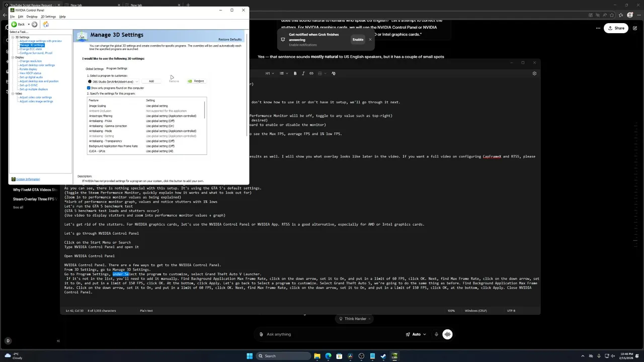The height and width of the screenshot is (362, 644).
Task: Toggle Italic formatting in Notepad toolbar
Action: coord(303,73)
